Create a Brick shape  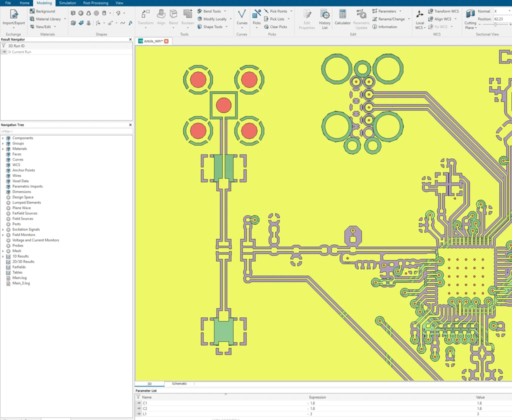click(x=73, y=13)
